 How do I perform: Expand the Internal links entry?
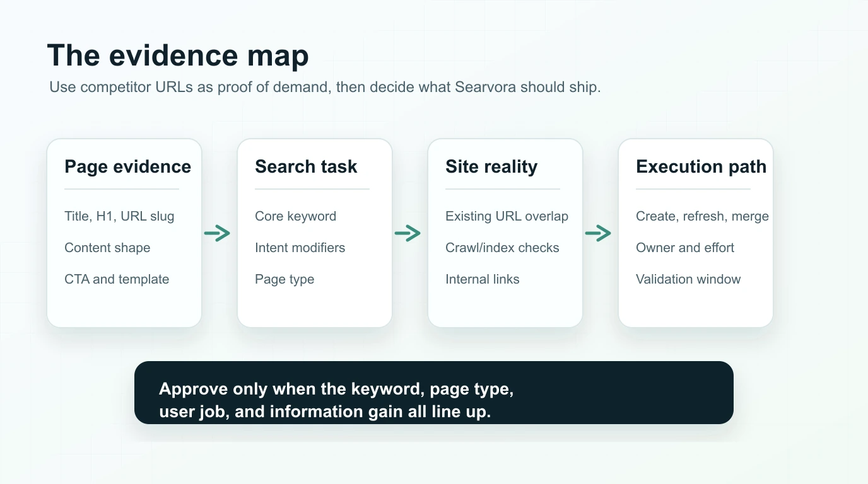point(483,279)
